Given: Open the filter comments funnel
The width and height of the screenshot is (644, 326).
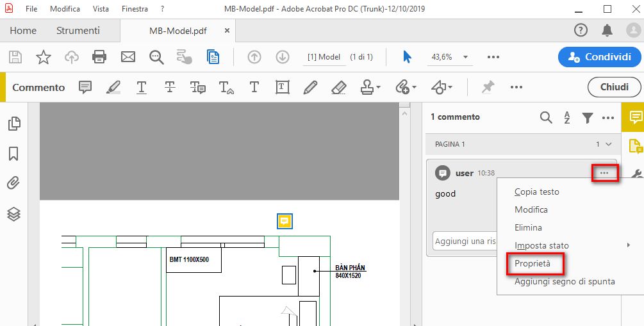Looking at the screenshot, I should pos(588,117).
